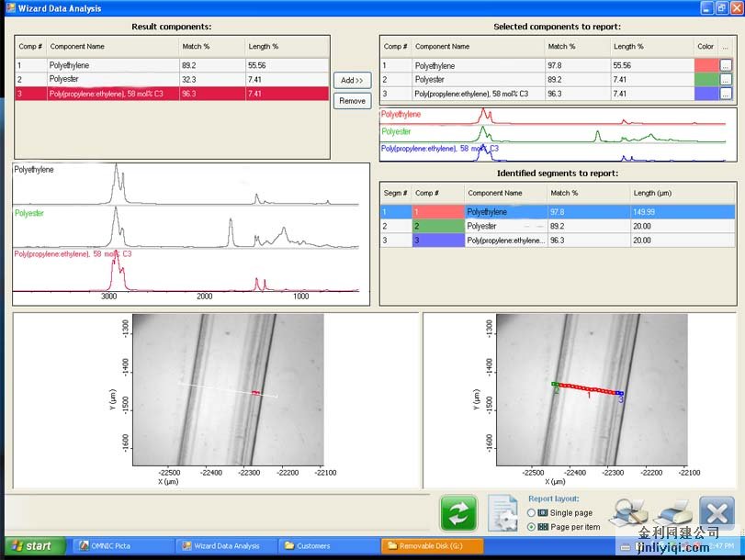
Task: Click the Add >> button
Action: tap(353, 81)
